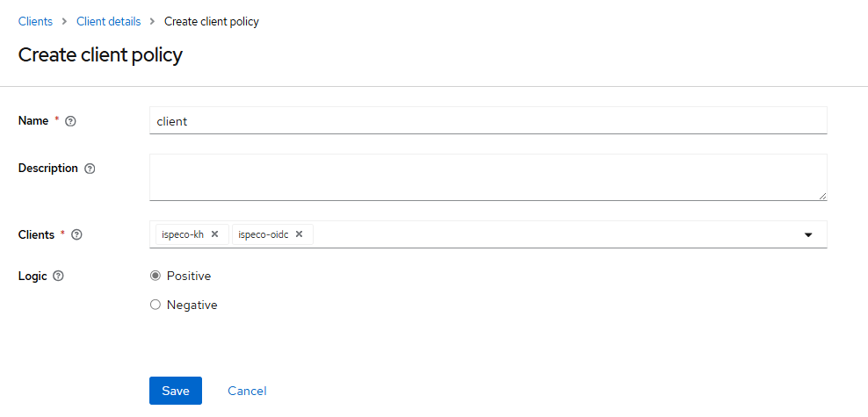868x417 pixels.
Task: Select the Negative logic radio button
Action: [156, 305]
